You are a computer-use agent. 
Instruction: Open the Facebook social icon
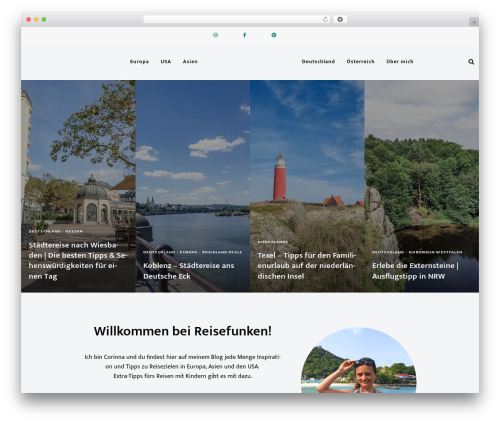pos(245,35)
